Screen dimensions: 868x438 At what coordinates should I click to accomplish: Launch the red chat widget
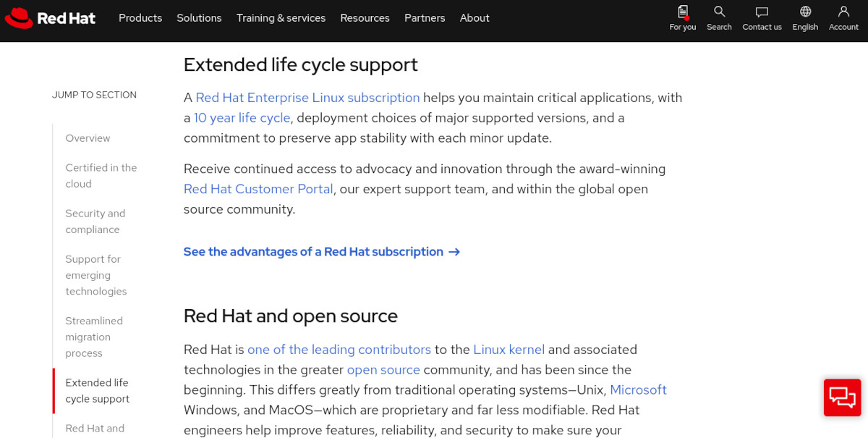coord(841,397)
